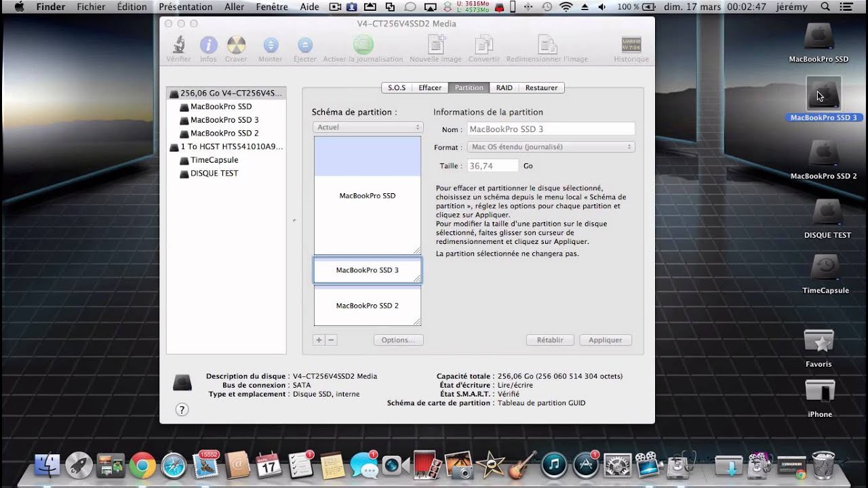Open the Trash in the dock
This screenshot has width=868, height=488.
coord(823,465)
